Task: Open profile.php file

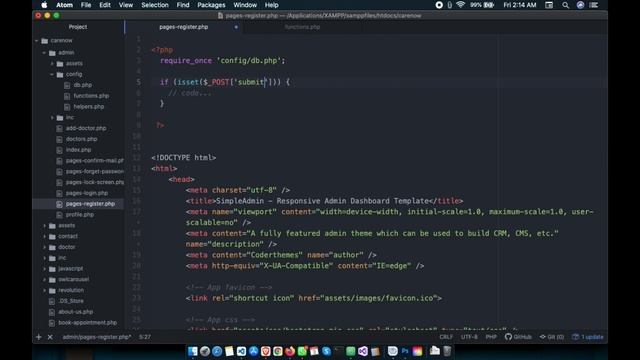Action: tap(80, 215)
